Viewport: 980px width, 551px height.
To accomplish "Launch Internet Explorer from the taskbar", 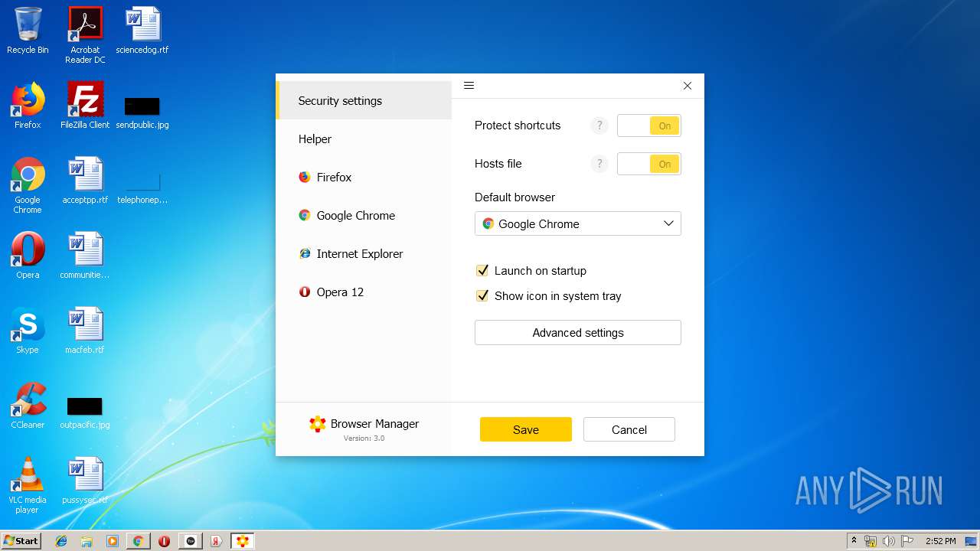I will (61, 541).
